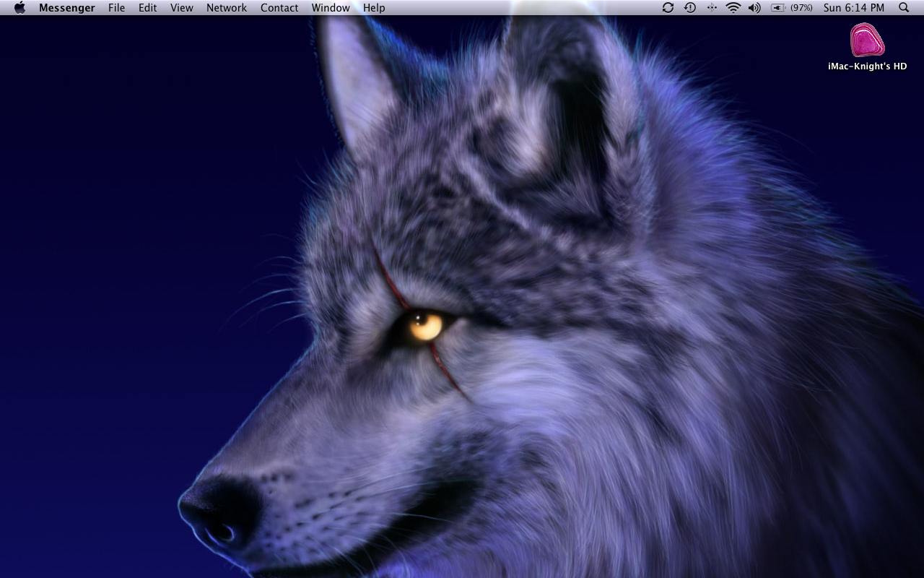Select the iMac-Knight's HD drive icon
This screenshot has height=578, width=924.
(867, 40)
